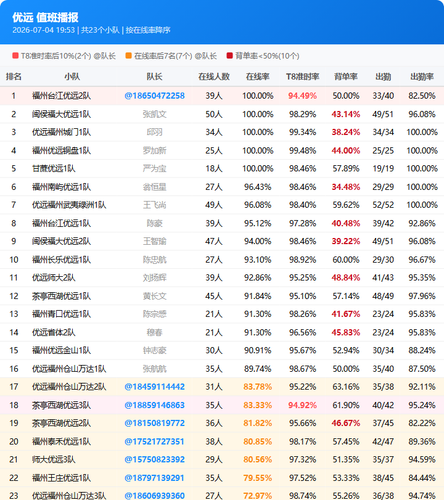This screenshot has width=444, height=500.
Task: Open mention link @18459114442
Action: tap(154, 387)
